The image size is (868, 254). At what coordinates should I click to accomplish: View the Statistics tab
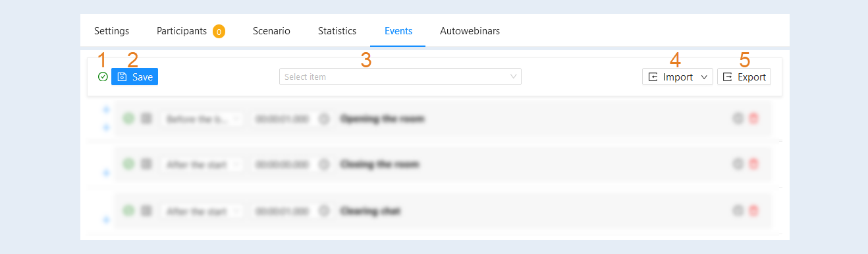pos(337,31)
